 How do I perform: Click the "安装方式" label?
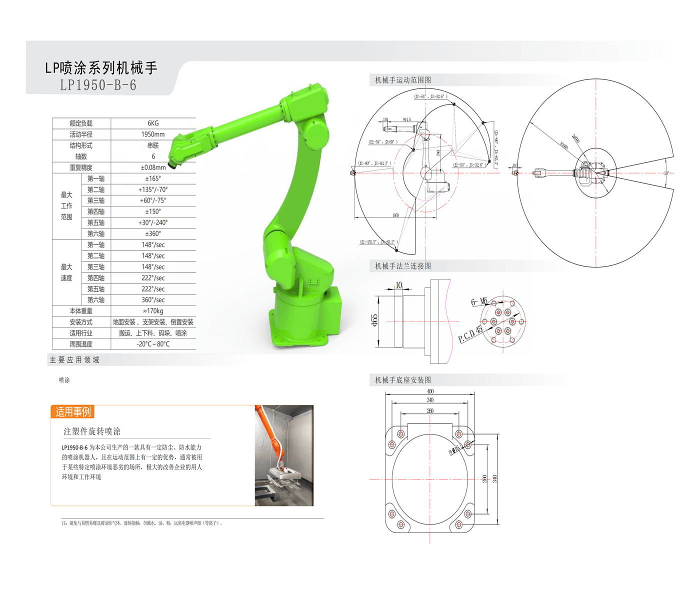click(x=81, y=322)
